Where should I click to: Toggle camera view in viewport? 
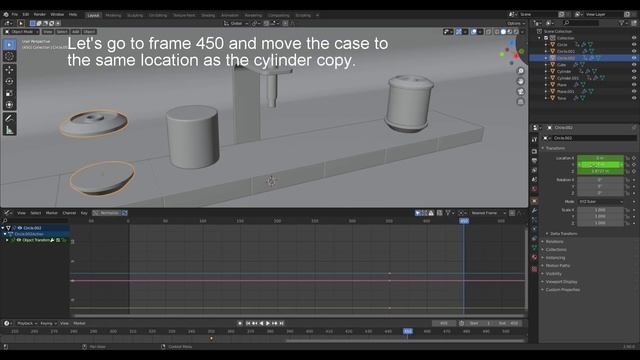[520, 91]
